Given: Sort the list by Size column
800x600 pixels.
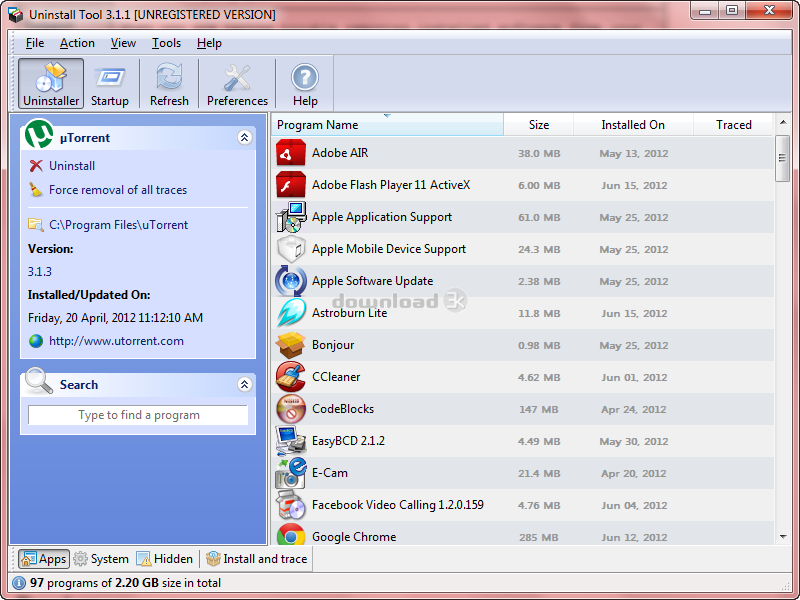Looking at the screenshot, I should coord(538,125).
